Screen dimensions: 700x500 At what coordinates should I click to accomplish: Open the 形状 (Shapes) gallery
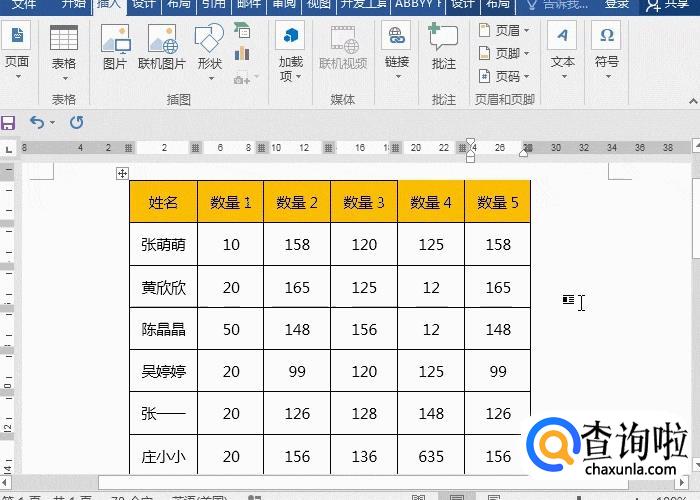point(209,51)
